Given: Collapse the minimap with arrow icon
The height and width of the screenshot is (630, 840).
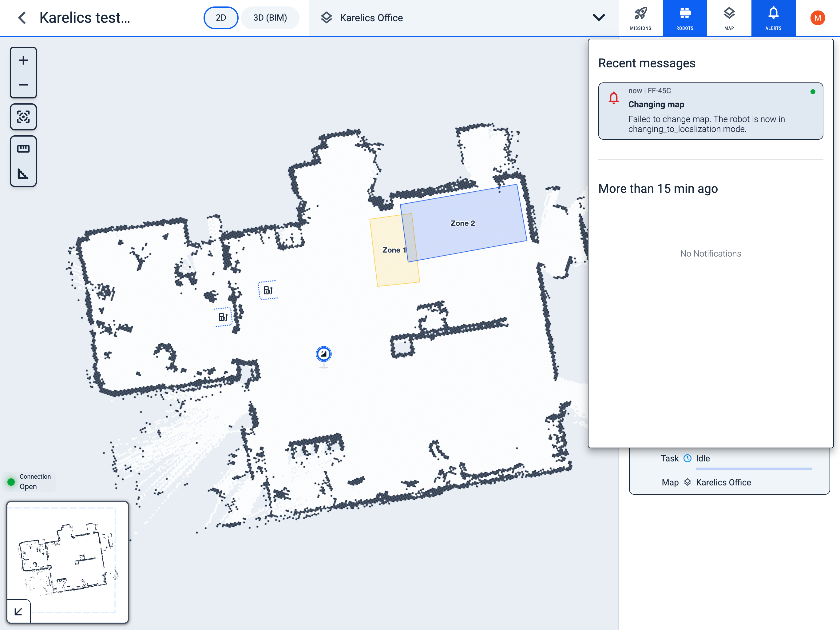Looking at the screenshot, I should (18, 611).
